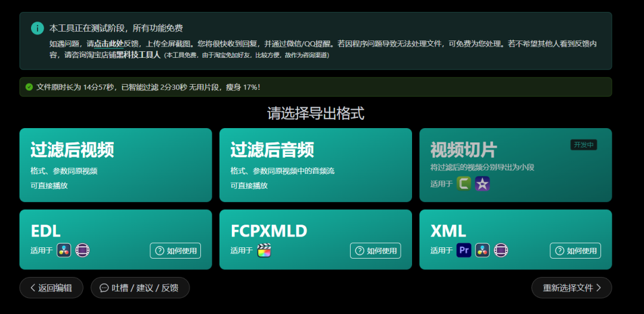This screenshot has height=314, width=644.
Task: Click the DaVinci Resolve icon under EDL
Action: click(64, 250)
